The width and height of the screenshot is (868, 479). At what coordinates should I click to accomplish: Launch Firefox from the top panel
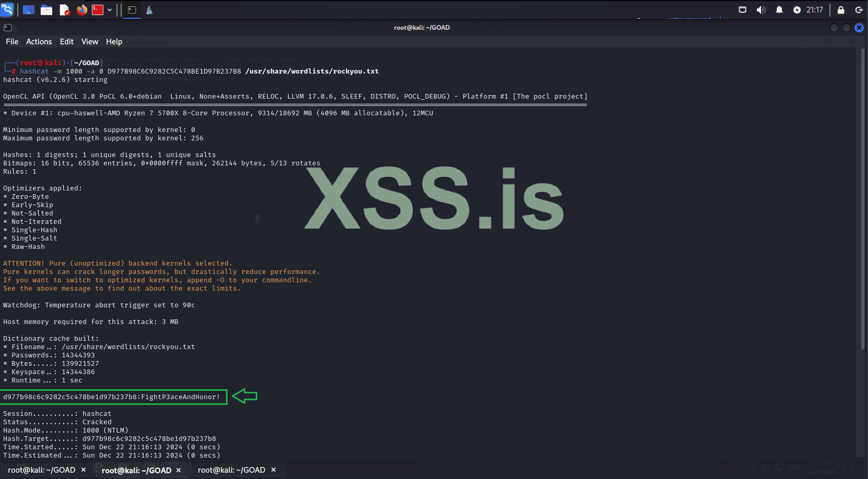coord(82,10)
